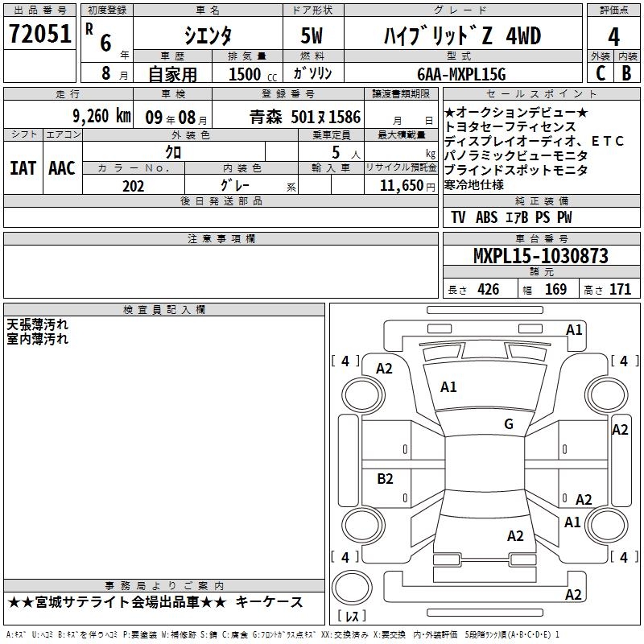Click length value 426
644x644 pixels.
click(489, 289)
